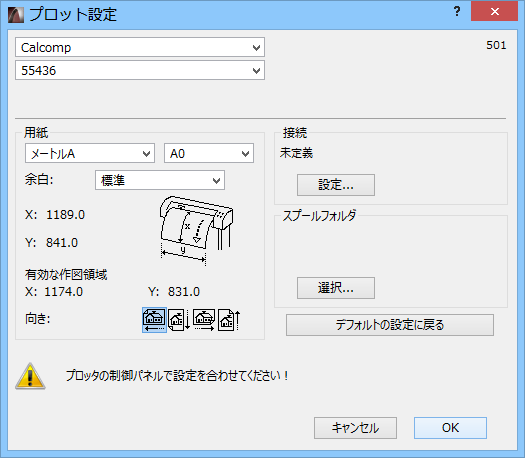The width and height of the screenshot is (525, 458).
Task: Click the ArchiCAD title bar icon
Action: tap(16, 15)
